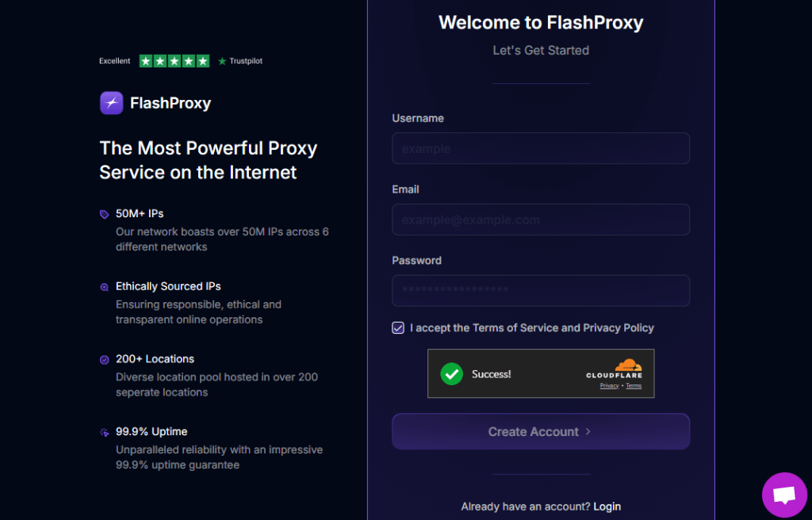The width and height of the screenshot is (812, 520).
Task: Click the FlashProxy purple logo icon
Action: coord(111,103)
